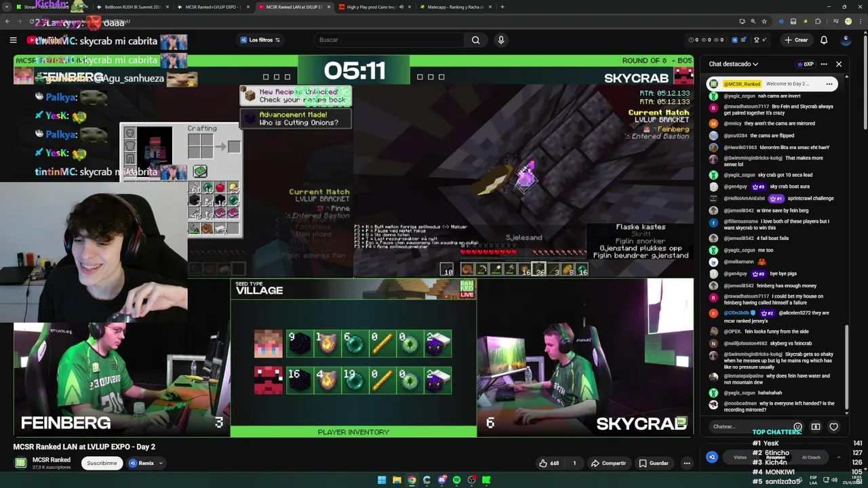The image size is (868, 488).
Task: Click the Crear button
Action: [796, 40]
